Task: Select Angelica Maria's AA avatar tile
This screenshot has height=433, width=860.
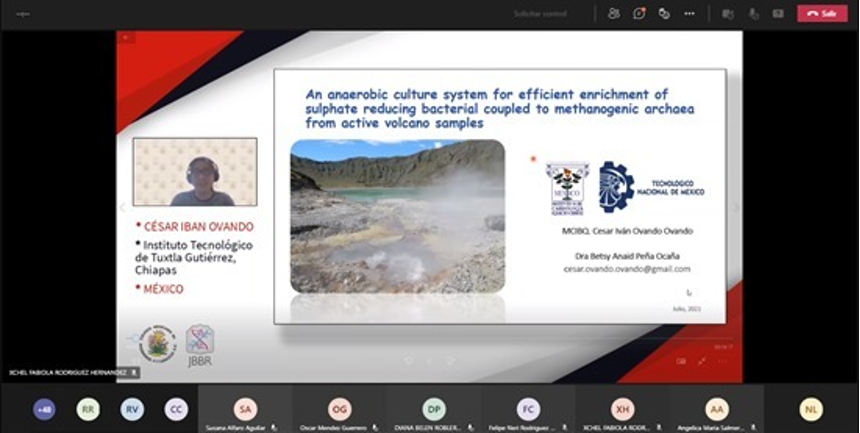Action: pos(717,409)
